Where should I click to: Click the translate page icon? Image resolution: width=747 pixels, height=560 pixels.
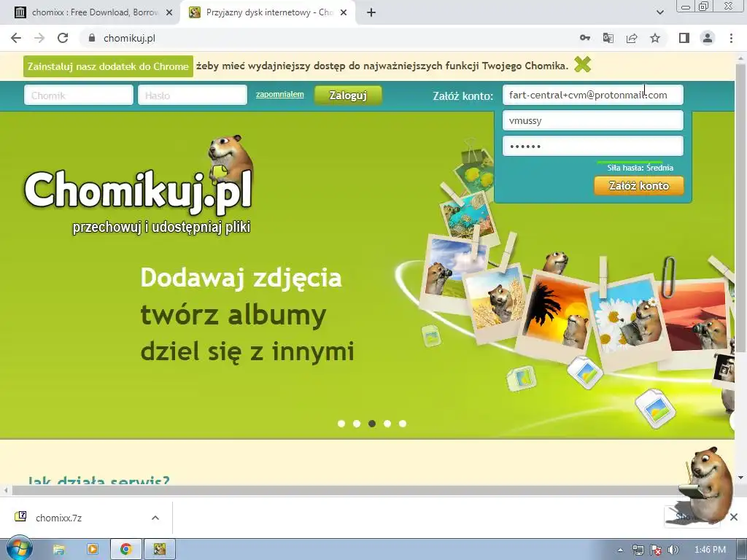608,38
